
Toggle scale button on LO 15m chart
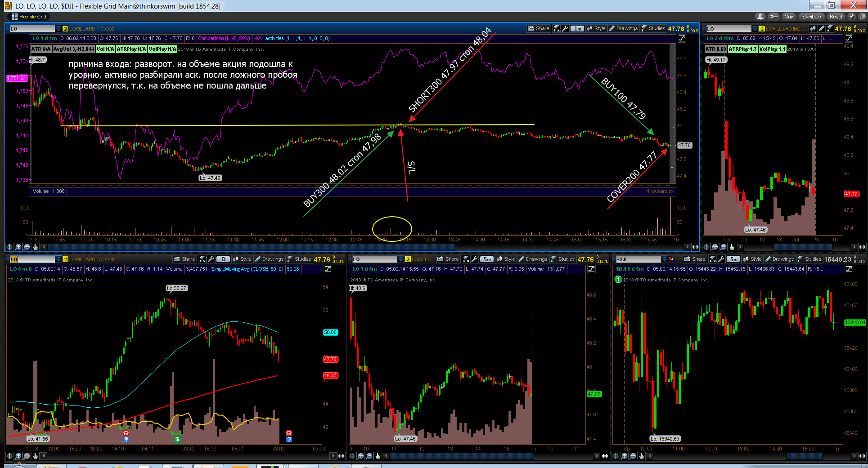849,38
